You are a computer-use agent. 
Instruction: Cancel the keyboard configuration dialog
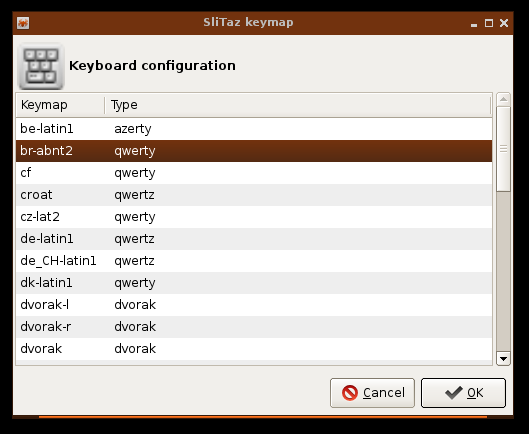click(x=372, y=393)
